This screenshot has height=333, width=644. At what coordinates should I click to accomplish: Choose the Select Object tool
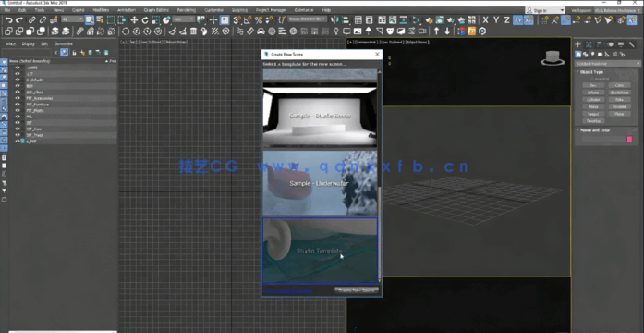pos(90,19)
